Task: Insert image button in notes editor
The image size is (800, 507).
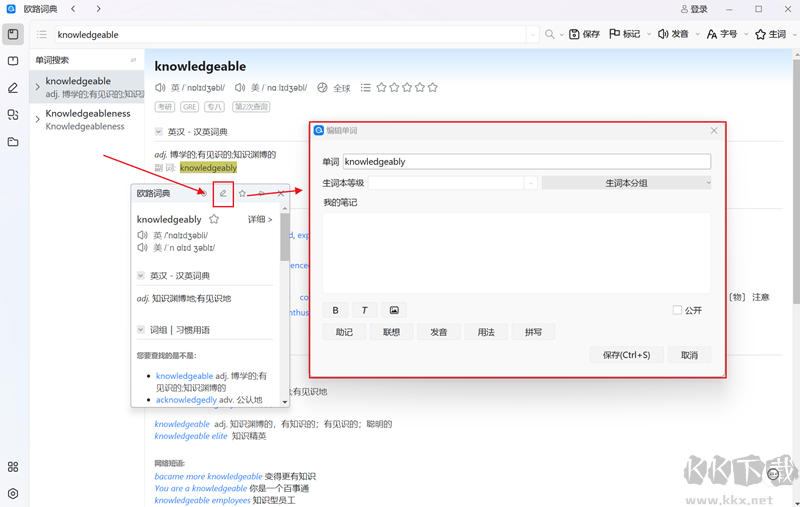Action: tap(394, 310)
